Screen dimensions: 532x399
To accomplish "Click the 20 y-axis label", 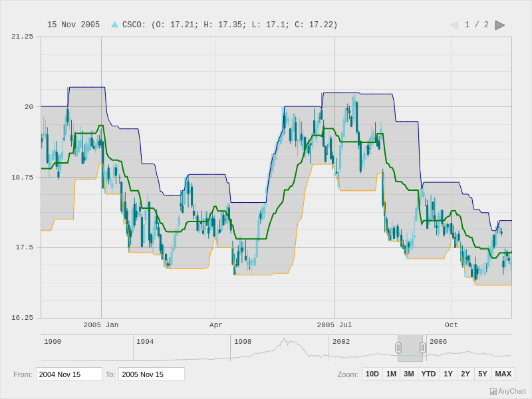I will coord(29,107).
